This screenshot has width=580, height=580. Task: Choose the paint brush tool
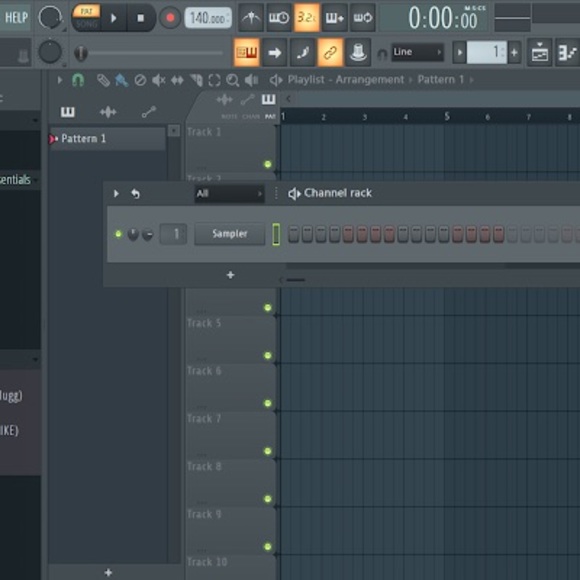point(122,80)
